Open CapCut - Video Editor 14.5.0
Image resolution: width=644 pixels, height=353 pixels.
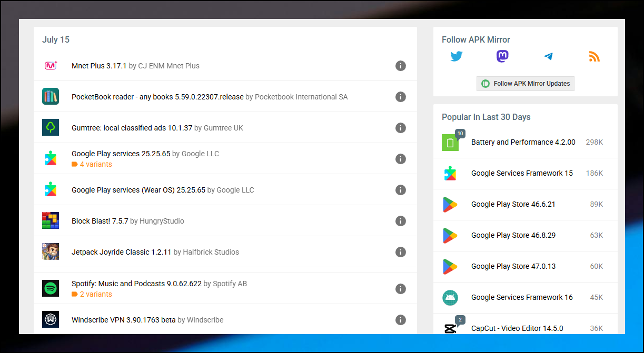coord(517,328)
